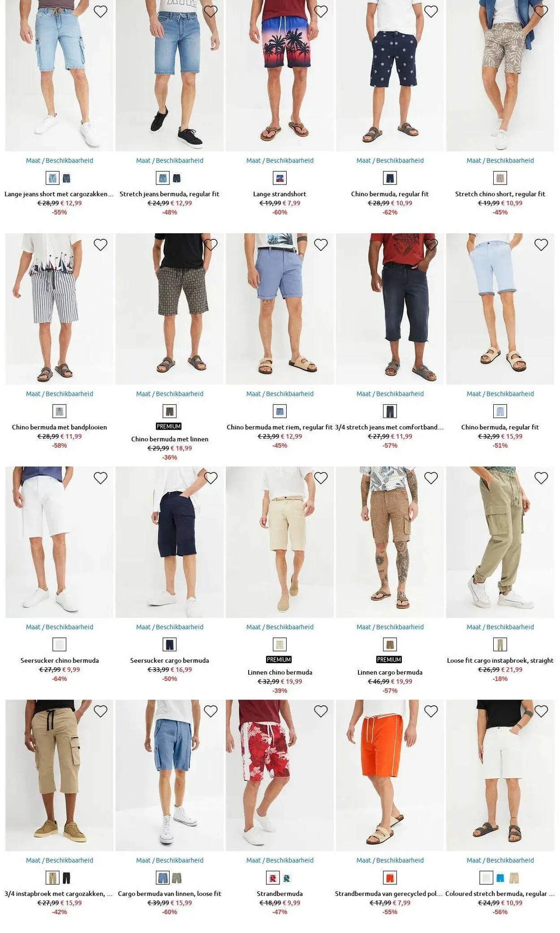
Task: Choose blue swatch for Coloured stretch bermuda
Action: (500, 878)
